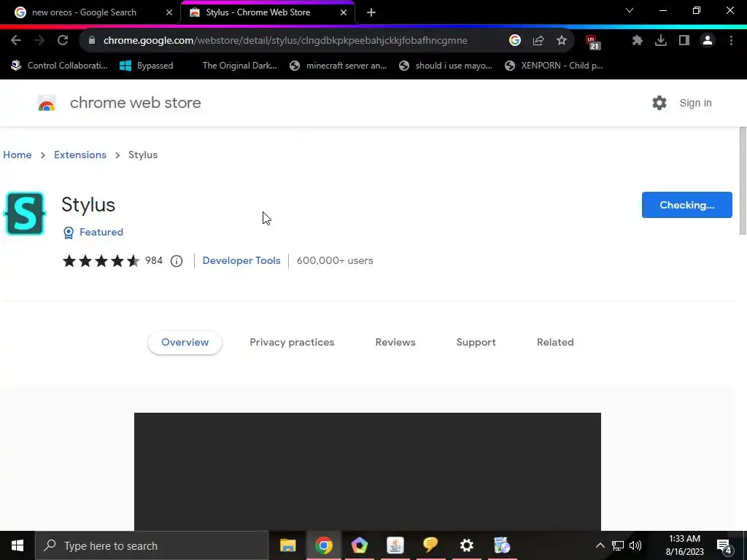747x560 pixels.
Task: Open the volume speaker icon in the tray
Action: (635, 545)
